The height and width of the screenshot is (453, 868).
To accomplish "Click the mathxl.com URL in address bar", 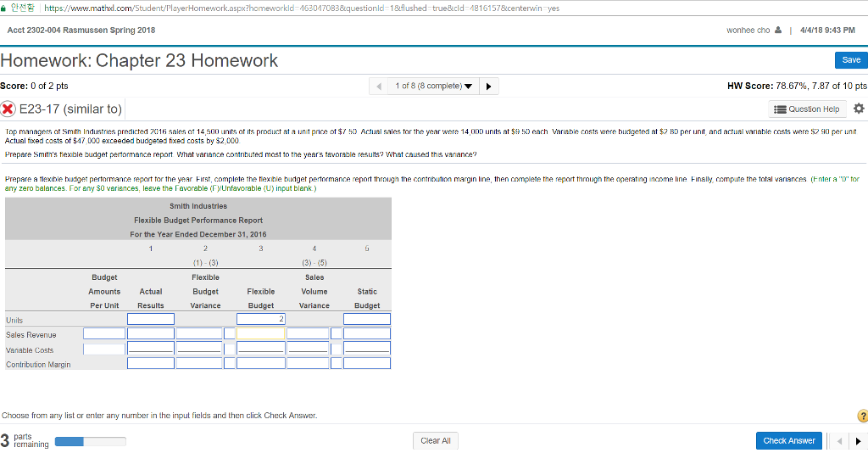I will pos(302,8).
